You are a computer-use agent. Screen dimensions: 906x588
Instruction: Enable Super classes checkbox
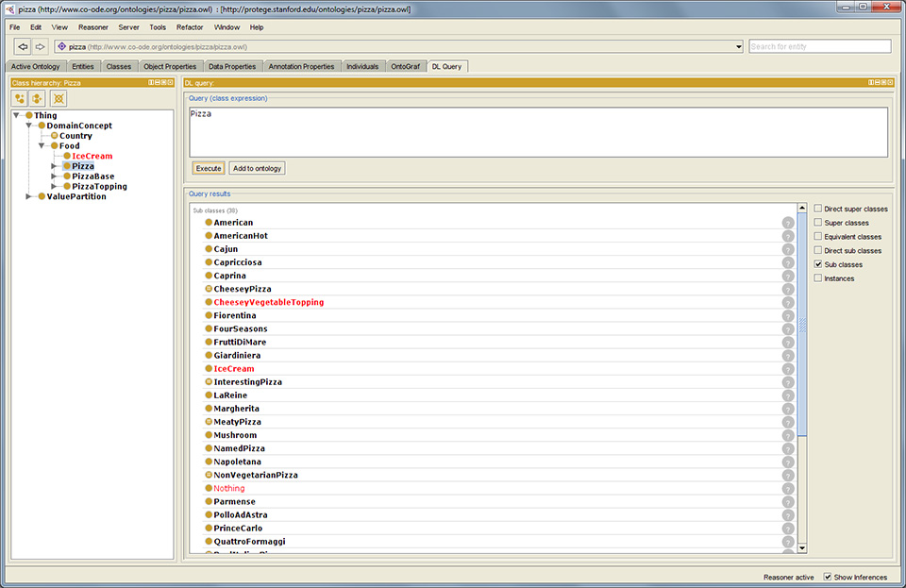click(818, 223)
